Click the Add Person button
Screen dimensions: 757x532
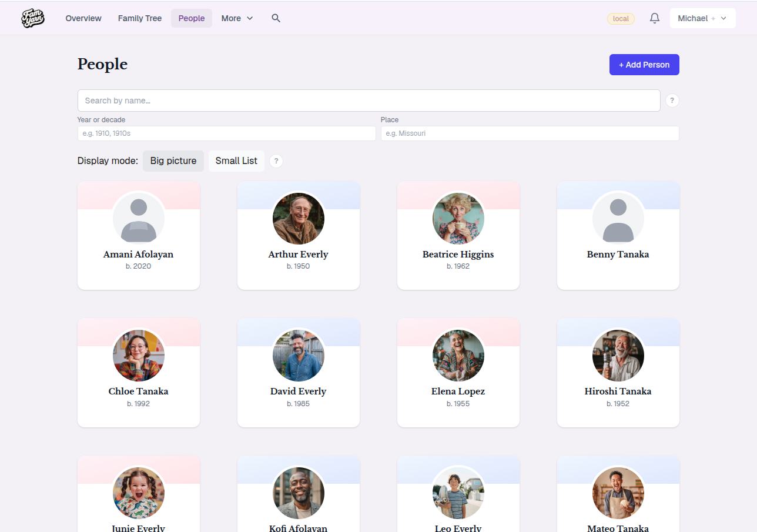(x=644, y=65)
